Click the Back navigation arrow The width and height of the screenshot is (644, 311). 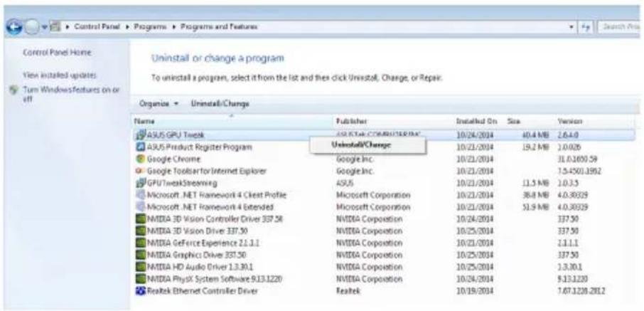pyautogui.click(x=14, y=28)
